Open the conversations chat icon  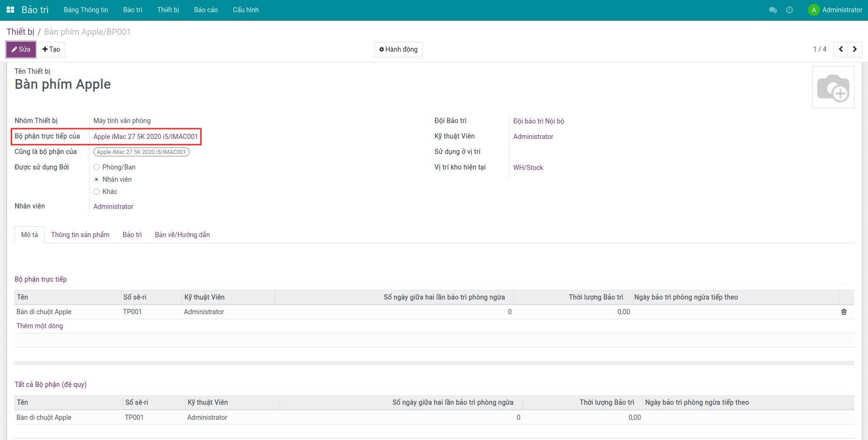(x=773, y=10)
